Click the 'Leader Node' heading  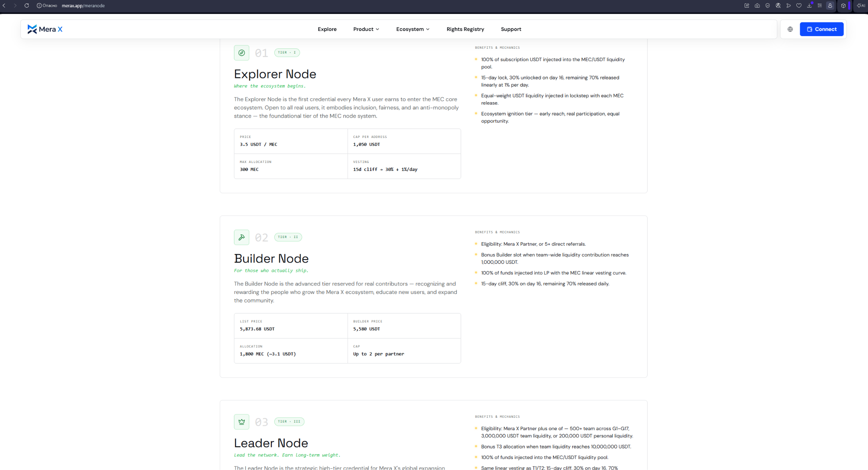pos(271,443)
